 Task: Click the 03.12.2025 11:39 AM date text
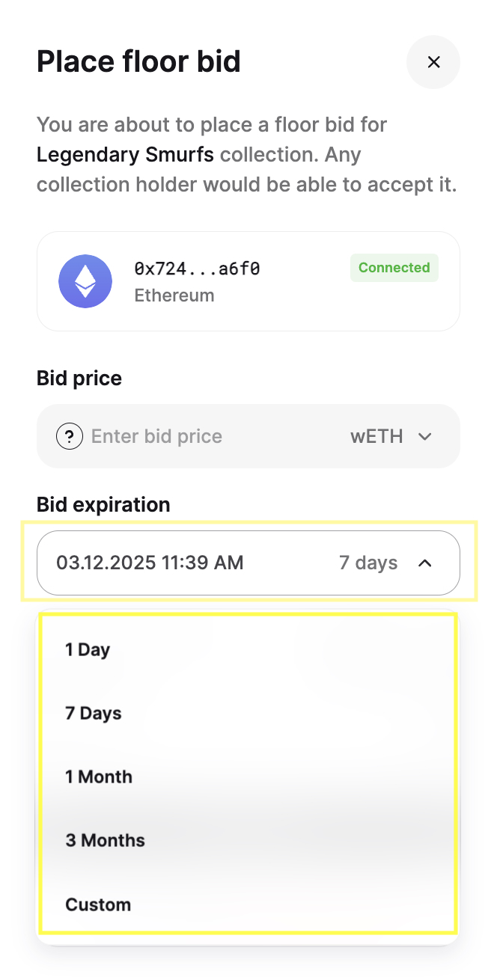(150, 563)
